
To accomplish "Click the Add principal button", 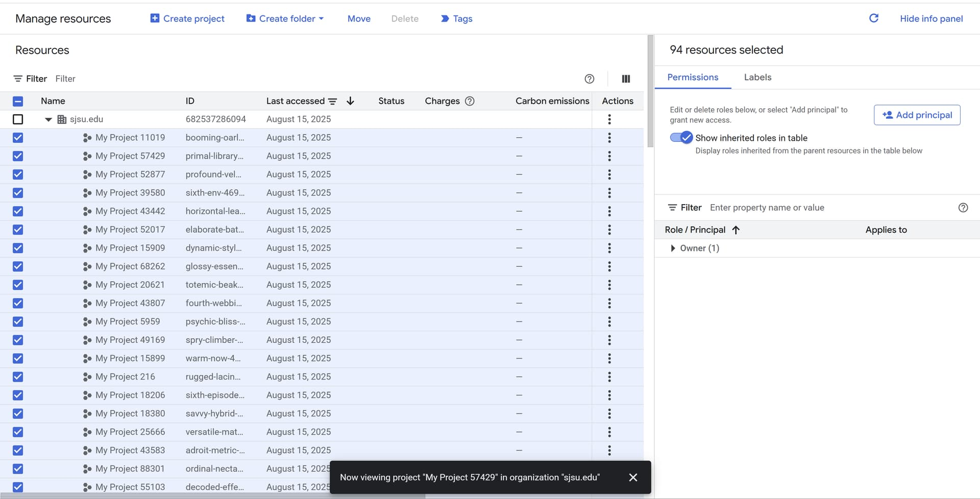I will [917, 115].
